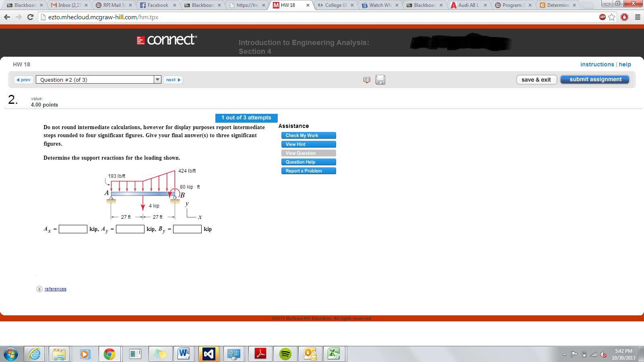Launch Spotify from the taskbar

[x=285, y=354]
